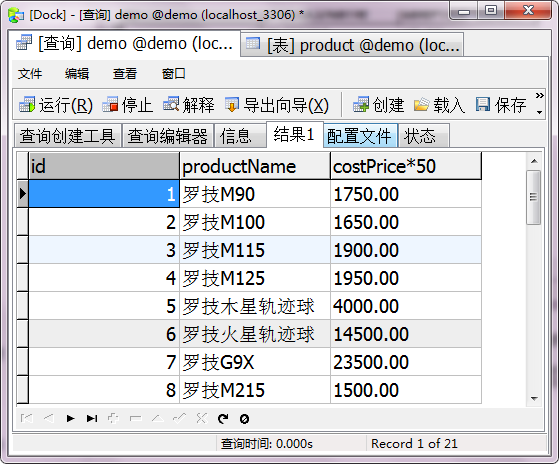Click the costPrice*50 column header
This screenshot has height=464, width=559.
click(406, 166)
